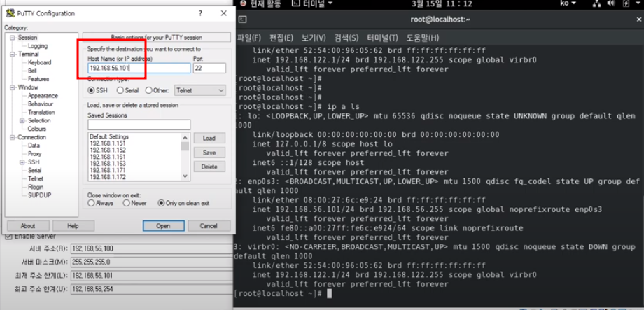Screen dimensions: 644x310
Task: Open 현재 활동 activities overview
Action: click(x=261, y=3)
